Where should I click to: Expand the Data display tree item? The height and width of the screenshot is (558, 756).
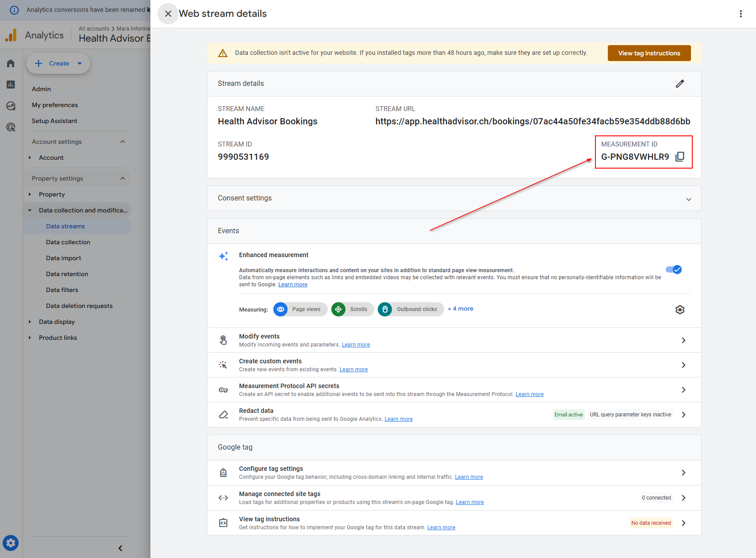pyautogui.click(x=30, y=322)
